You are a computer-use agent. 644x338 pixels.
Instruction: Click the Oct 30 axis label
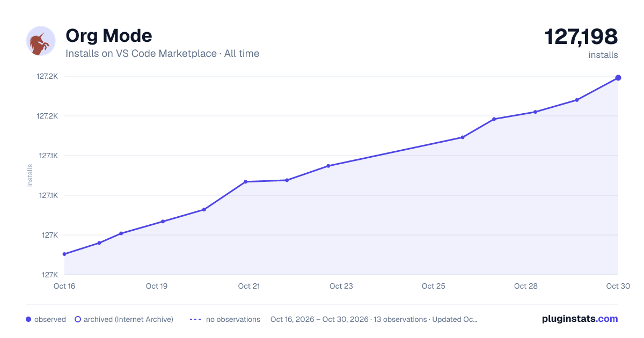pyautogui.click(x=617, y=286)
